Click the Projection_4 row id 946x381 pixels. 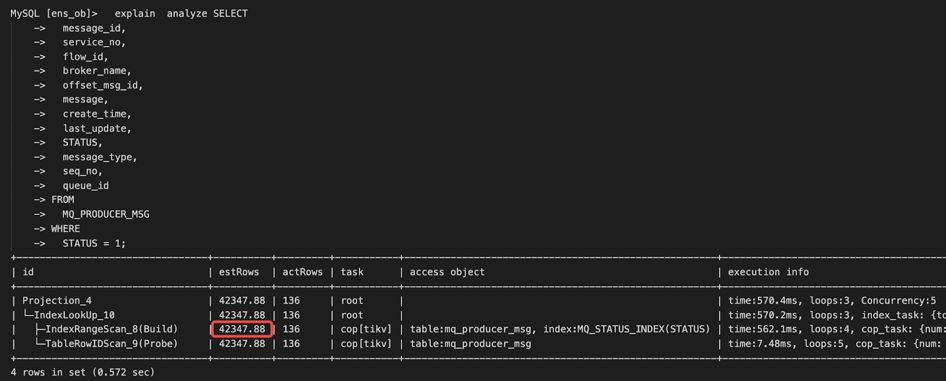point(57,300)
